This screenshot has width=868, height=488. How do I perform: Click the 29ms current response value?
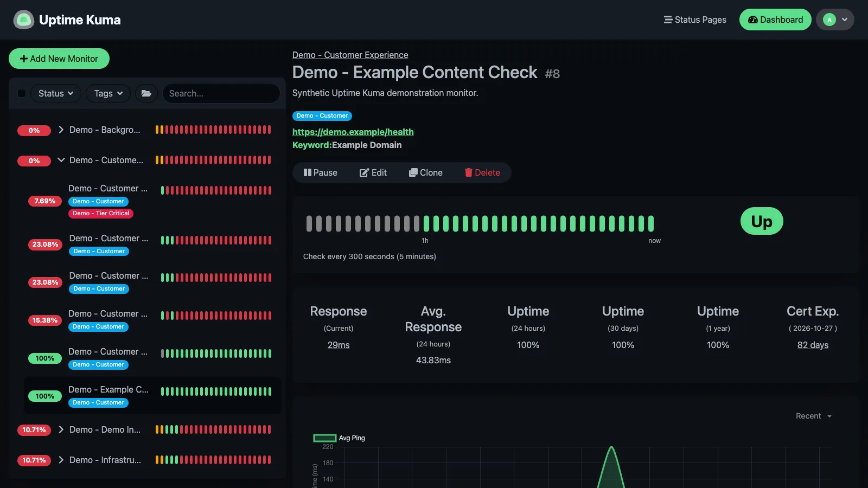tap(339, 345)
